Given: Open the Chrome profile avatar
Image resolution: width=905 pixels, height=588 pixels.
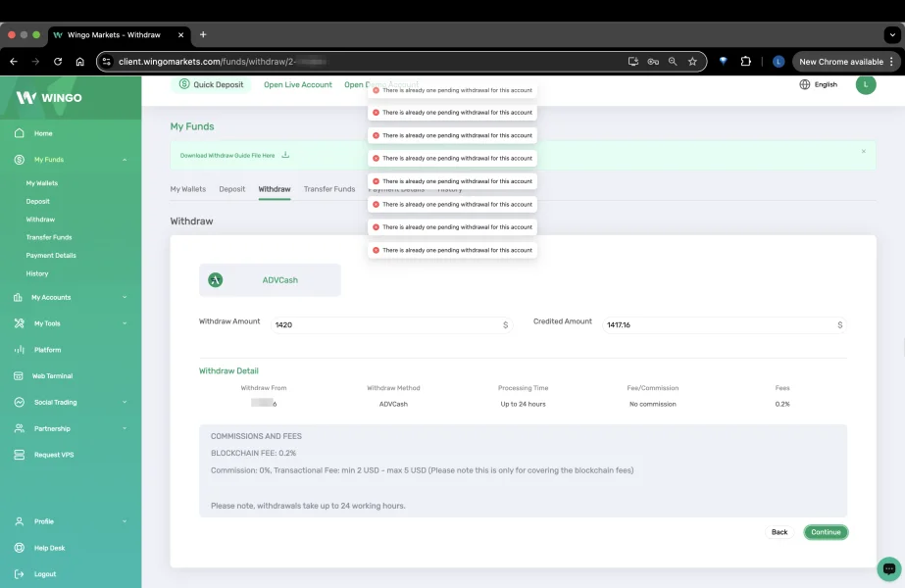Looking at the screenshot, I should (x=778, y=61).
